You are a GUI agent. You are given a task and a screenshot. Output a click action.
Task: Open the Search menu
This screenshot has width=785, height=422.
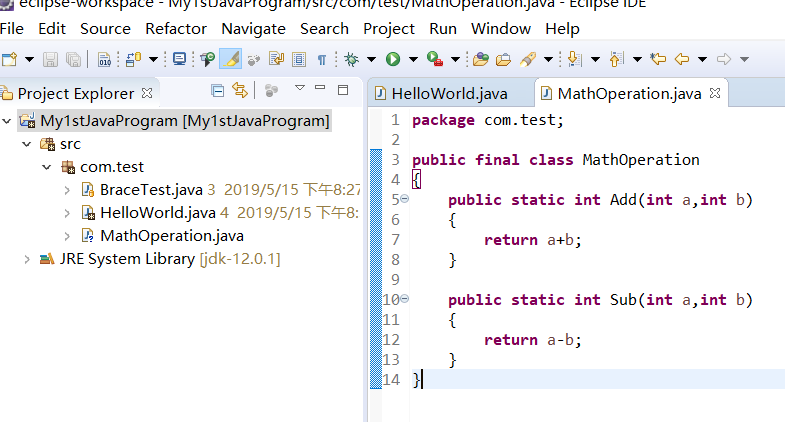pyautogui.click(x=324, y=29)
